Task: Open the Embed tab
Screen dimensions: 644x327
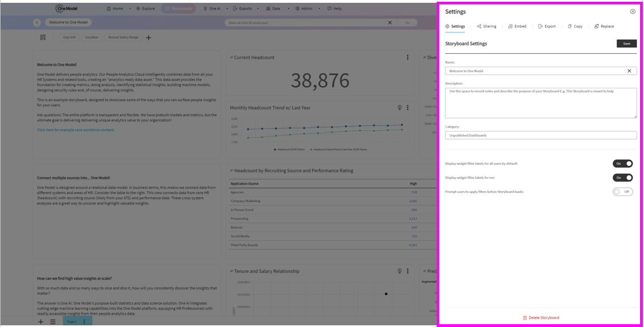Action: 517,26
